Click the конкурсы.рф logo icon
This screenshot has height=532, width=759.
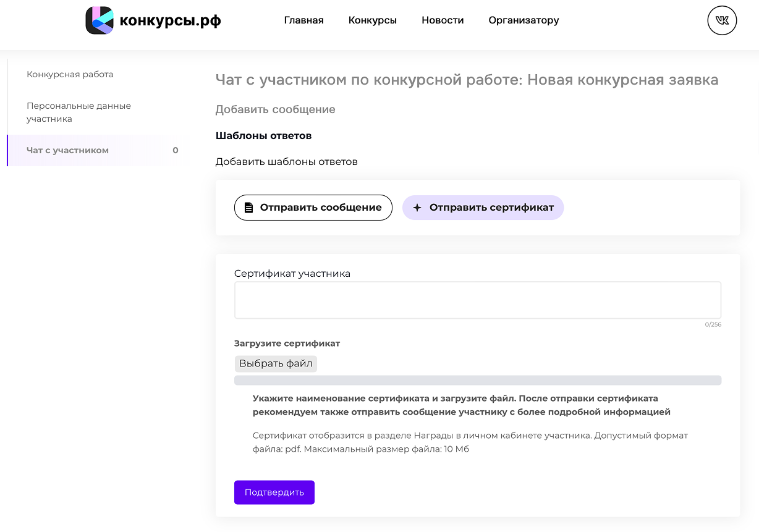pos(99,20)
